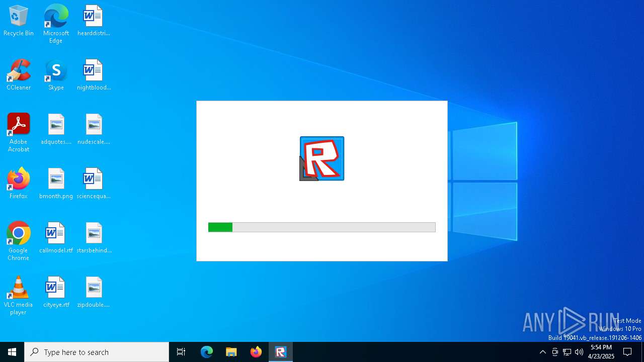Image resolution: width=644 pixels, height=362 pixels.
Task: Select the starsbehind... image file
Action: tap(94, 238)
